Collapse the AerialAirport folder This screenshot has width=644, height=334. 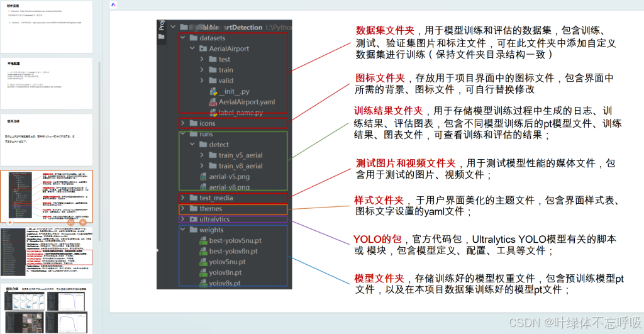pos(192,48)
